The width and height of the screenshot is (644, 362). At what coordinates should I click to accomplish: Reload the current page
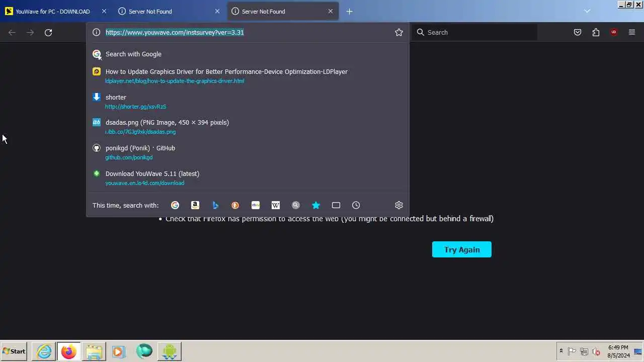48,32
